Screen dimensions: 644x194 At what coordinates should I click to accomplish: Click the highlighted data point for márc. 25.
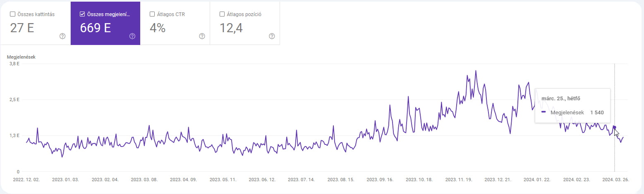tap(614, 128)
